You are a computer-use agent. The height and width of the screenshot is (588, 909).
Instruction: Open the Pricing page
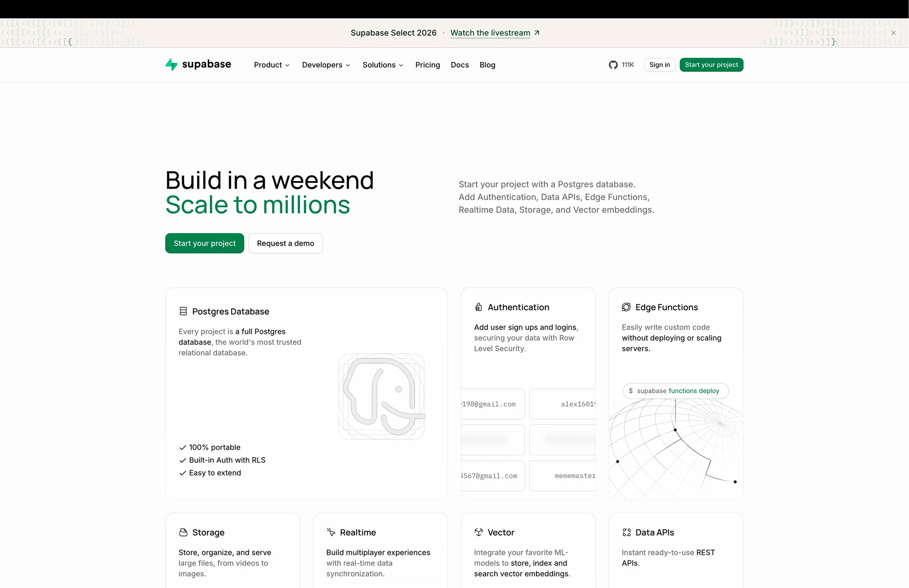tap(427, 65)
